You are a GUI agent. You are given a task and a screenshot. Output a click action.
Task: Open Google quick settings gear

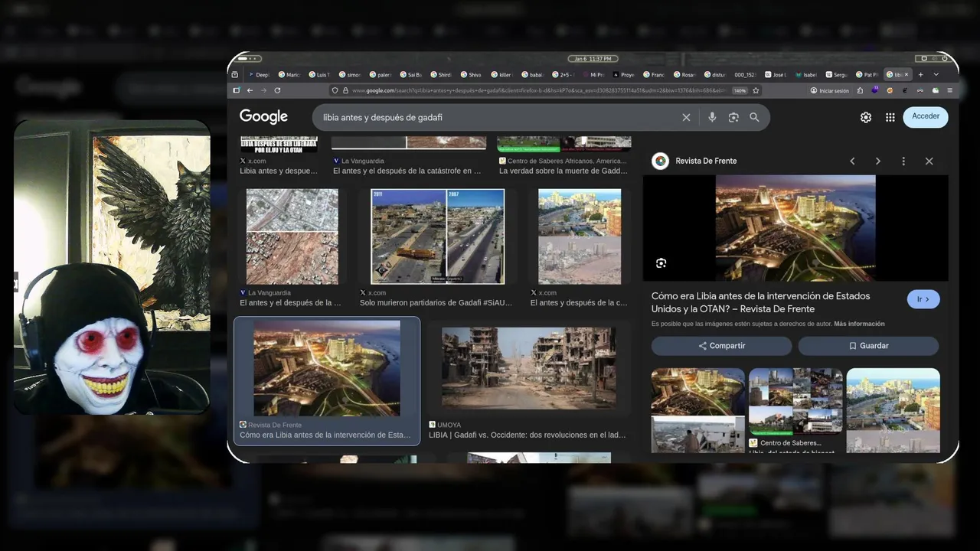click(x=866, y=117)
